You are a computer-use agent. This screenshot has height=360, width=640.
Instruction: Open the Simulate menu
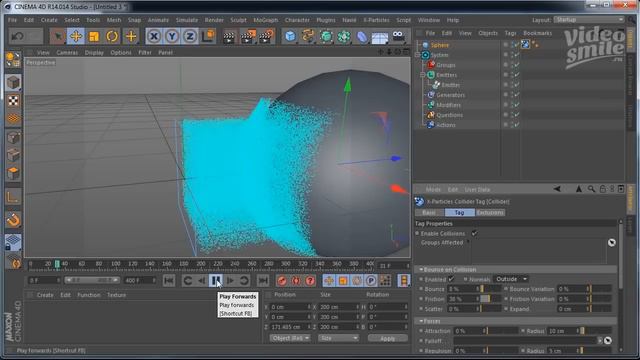point(187,20)
